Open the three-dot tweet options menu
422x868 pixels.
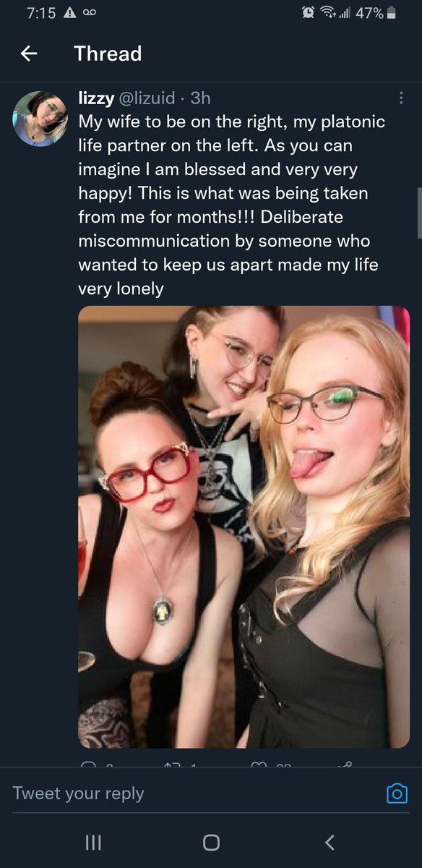(x=401, y=98)
